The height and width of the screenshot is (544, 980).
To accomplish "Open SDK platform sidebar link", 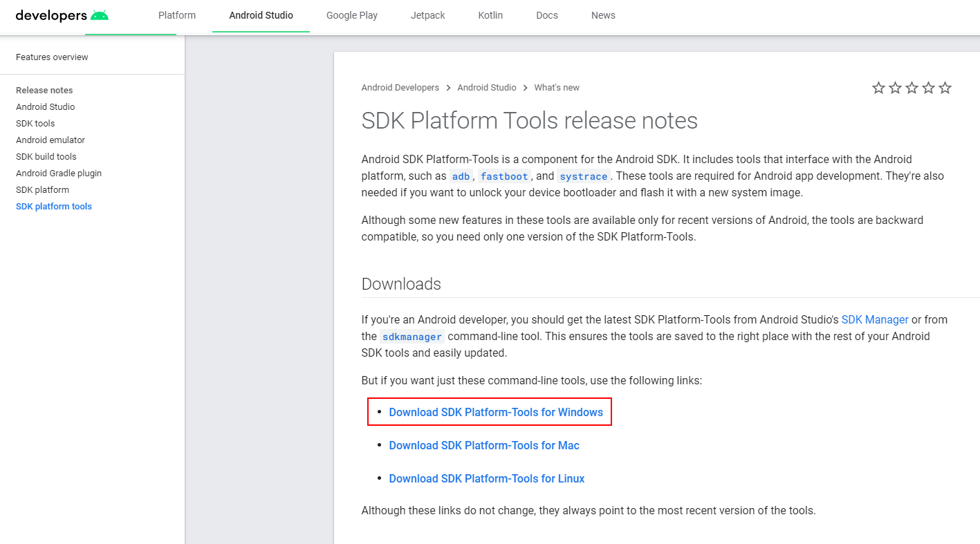I will click(42, 190).
